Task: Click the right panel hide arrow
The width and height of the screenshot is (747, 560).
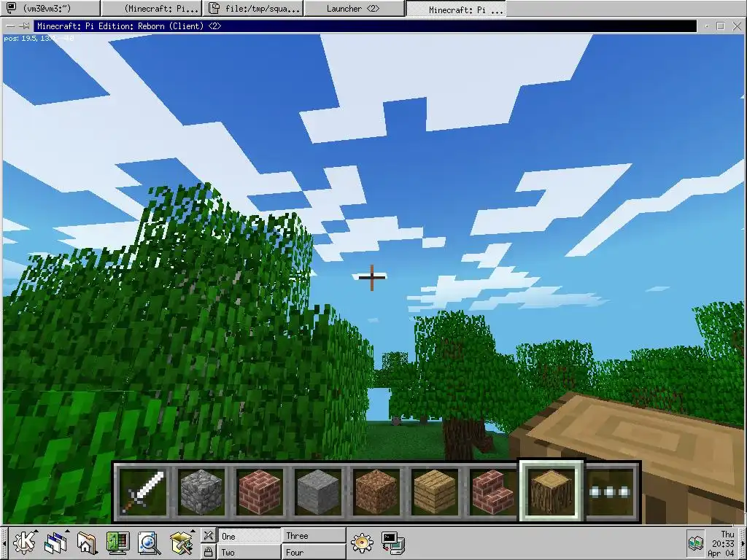Action: click(743, 543)
